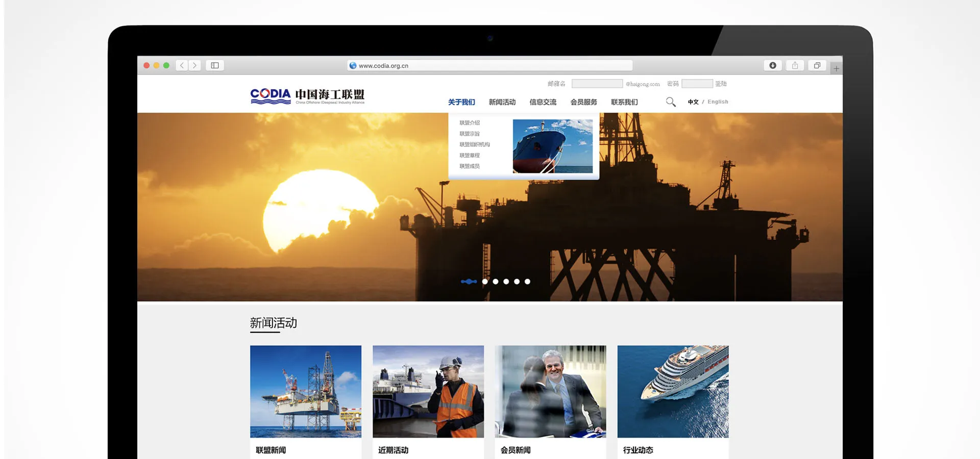The width and height of the screenshot is (980, 459).
Task: Click the 登陆 login button
Action: tap(721, 84)
